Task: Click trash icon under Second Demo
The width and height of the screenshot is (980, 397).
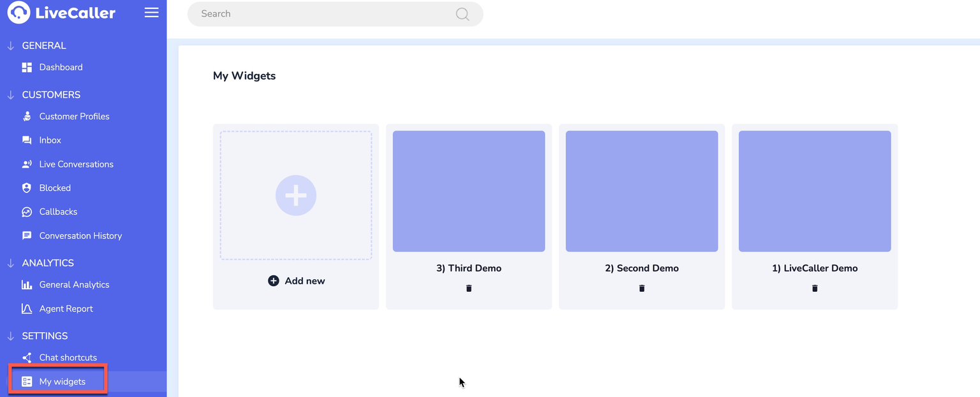Action: click(x=642, y=288)
